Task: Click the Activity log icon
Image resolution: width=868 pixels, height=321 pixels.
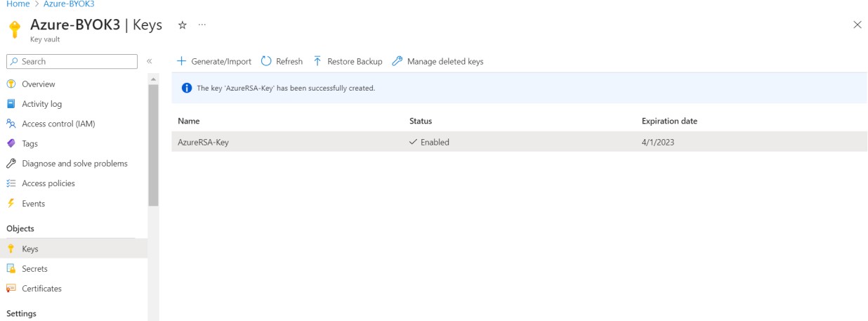Action: [11, 103]
